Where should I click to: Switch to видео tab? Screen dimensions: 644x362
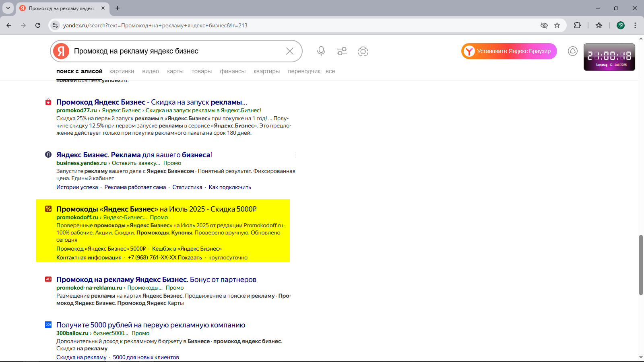coord(151,71)
